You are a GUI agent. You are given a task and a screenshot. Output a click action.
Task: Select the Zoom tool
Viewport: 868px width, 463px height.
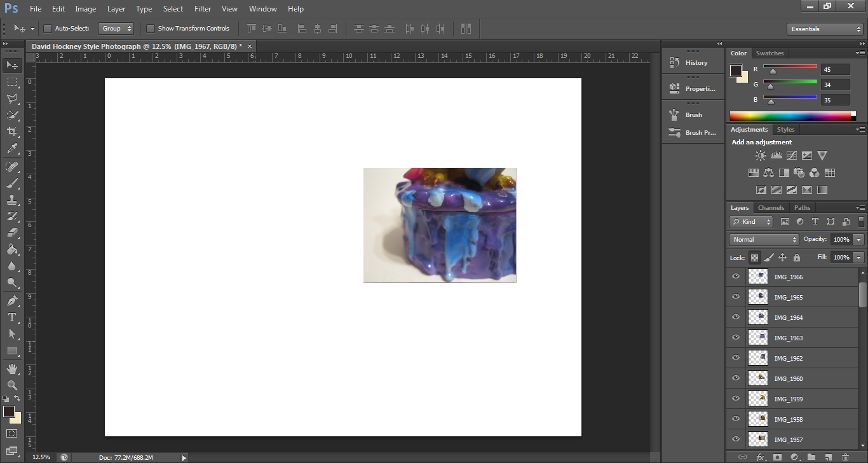click(x=12, y=385)
